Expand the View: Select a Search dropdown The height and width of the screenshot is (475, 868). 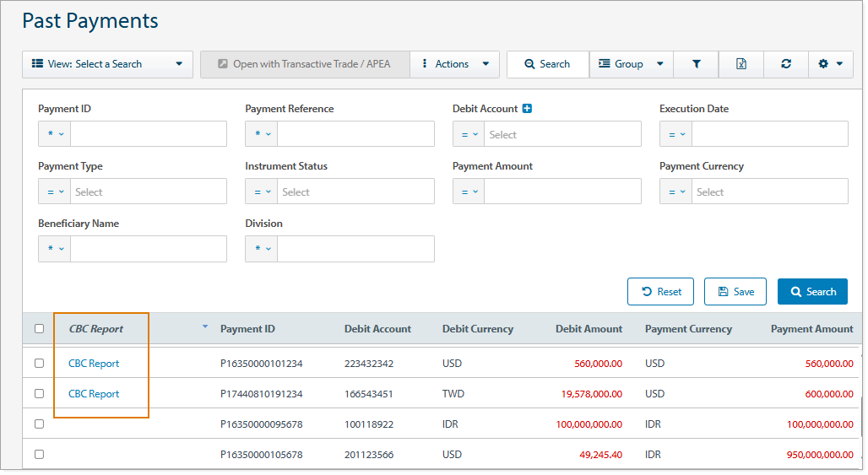(x=107, y=64)
